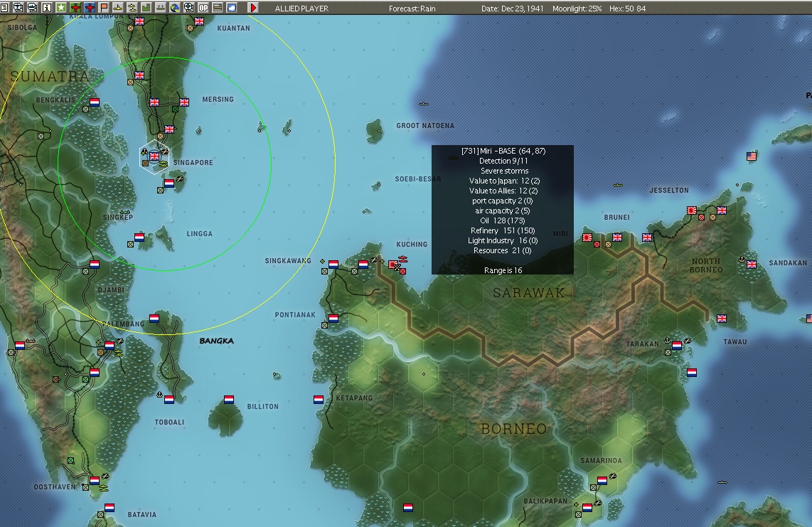The width and height of the screenshot is (812, 527).
Task: Click the ship north of Brunei
Action: click(617, 184)
